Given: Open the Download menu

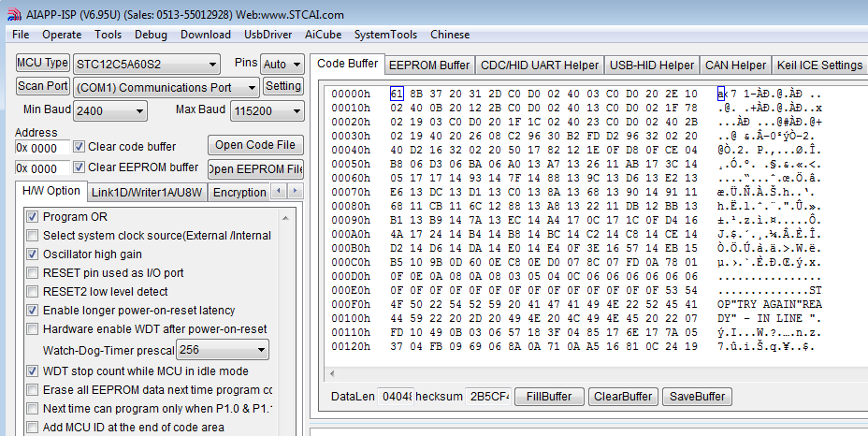Looking at the screenshot, I should coord(205,35).
